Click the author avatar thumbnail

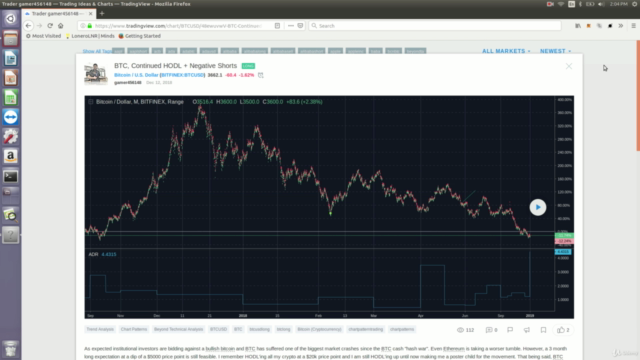coord(96,73)
